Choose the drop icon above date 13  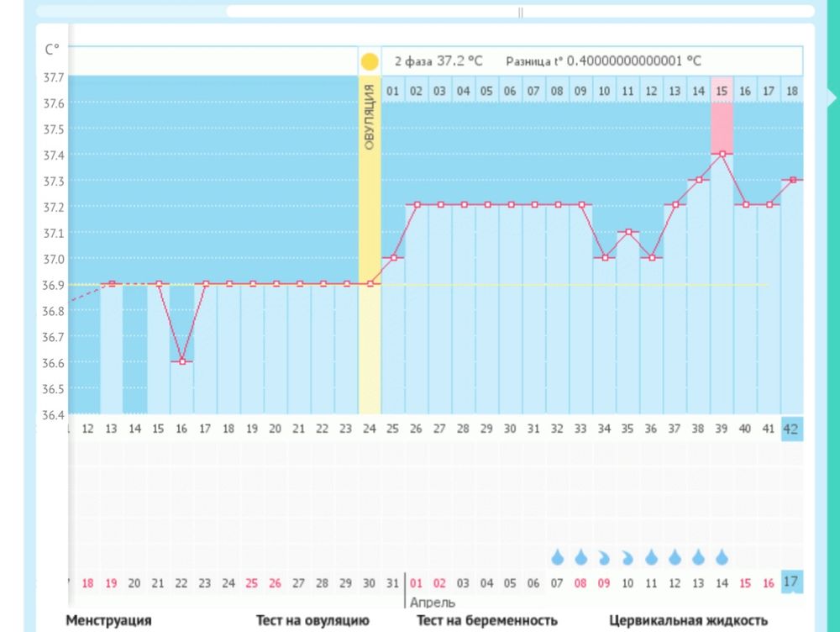pos(698,557)
